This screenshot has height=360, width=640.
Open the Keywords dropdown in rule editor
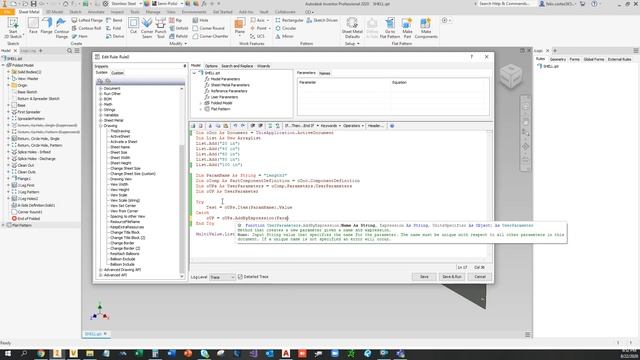330,126
